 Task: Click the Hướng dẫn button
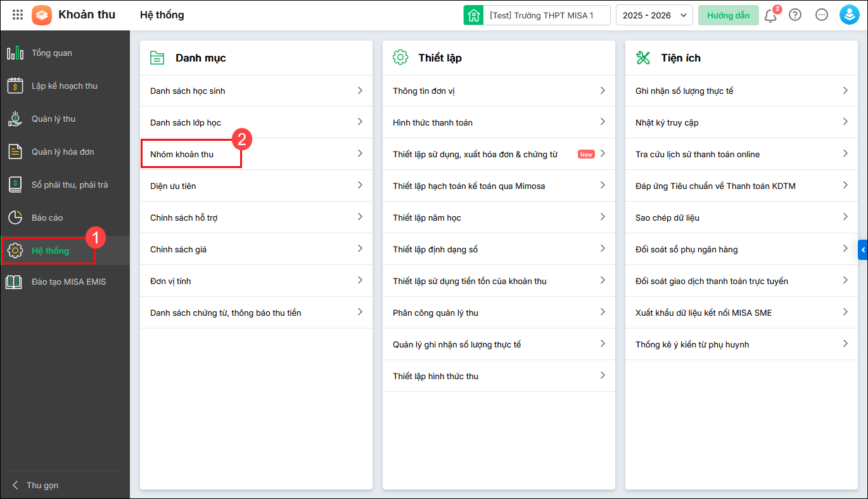pyautogui.click(x=728, y=15)
